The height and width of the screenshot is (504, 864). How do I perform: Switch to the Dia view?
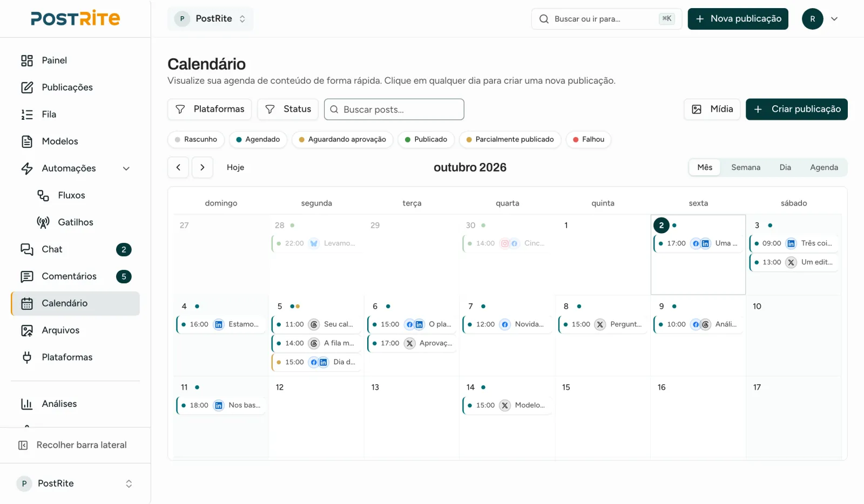785,167
